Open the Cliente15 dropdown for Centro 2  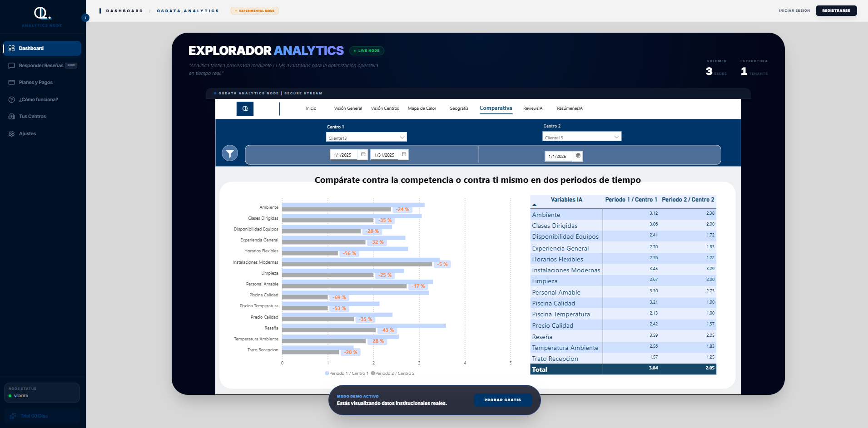(582, 136)
